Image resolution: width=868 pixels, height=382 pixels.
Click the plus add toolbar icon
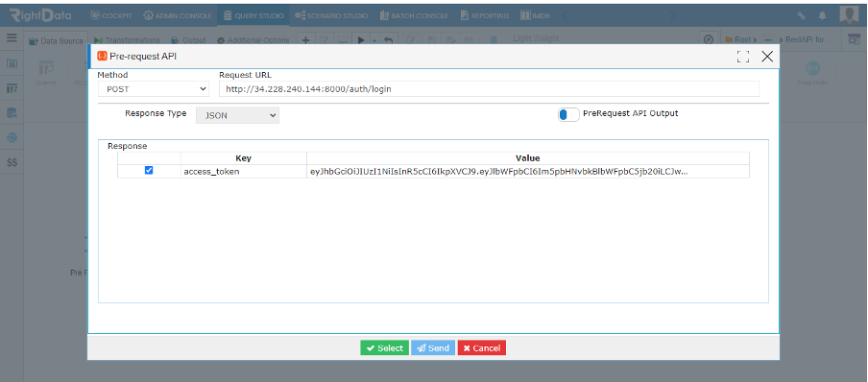pyautogui.click(x=305, y=40)
